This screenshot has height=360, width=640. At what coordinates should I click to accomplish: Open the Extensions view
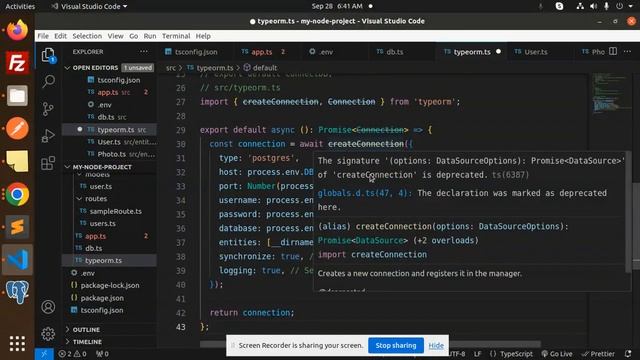pos(48,163)
